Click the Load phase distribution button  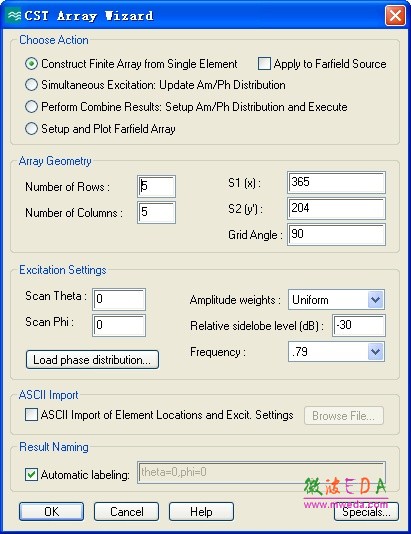pyautogui.click(x=92, y=360)
